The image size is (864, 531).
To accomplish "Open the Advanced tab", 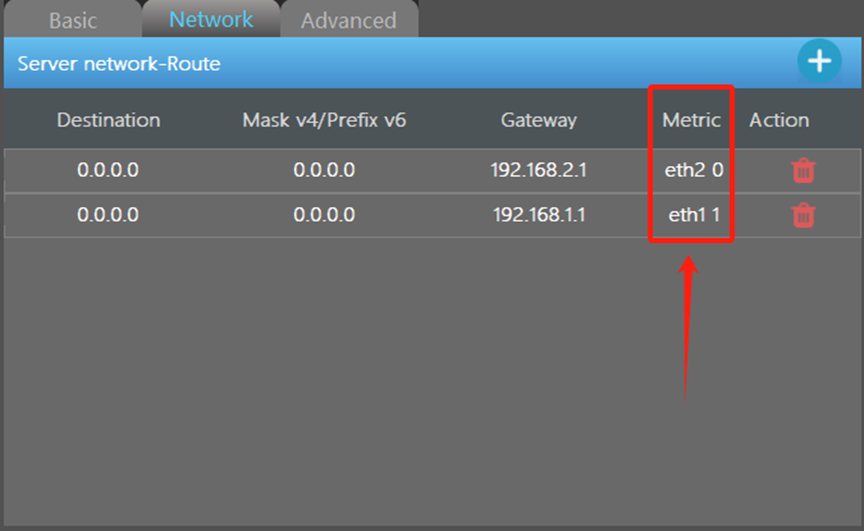I will tap(349, 20).
